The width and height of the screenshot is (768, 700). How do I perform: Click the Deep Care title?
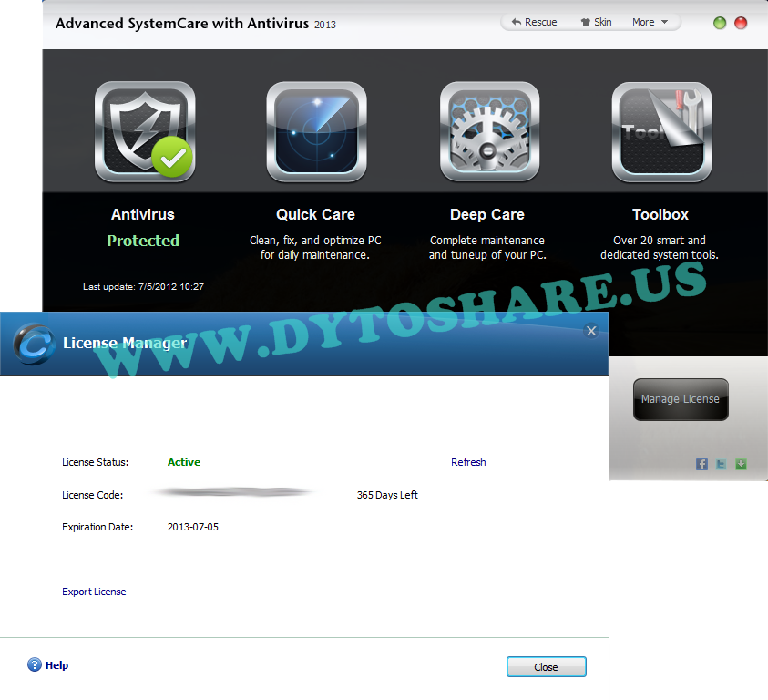click(x=487, y=215)
